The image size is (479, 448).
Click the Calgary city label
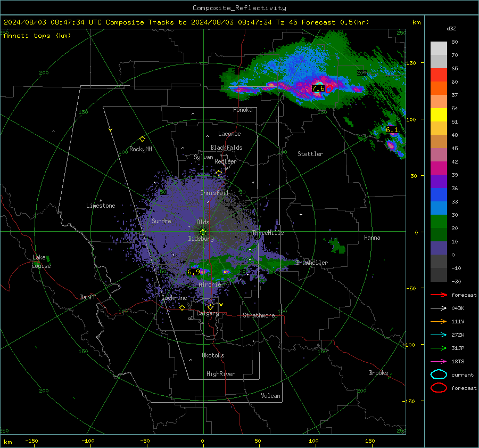[x=208, y=313]
